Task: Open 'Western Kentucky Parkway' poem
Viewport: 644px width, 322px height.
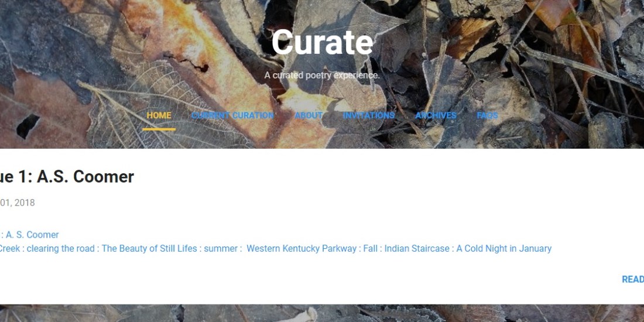Action: pyautogui.click(x=302, y=248)
